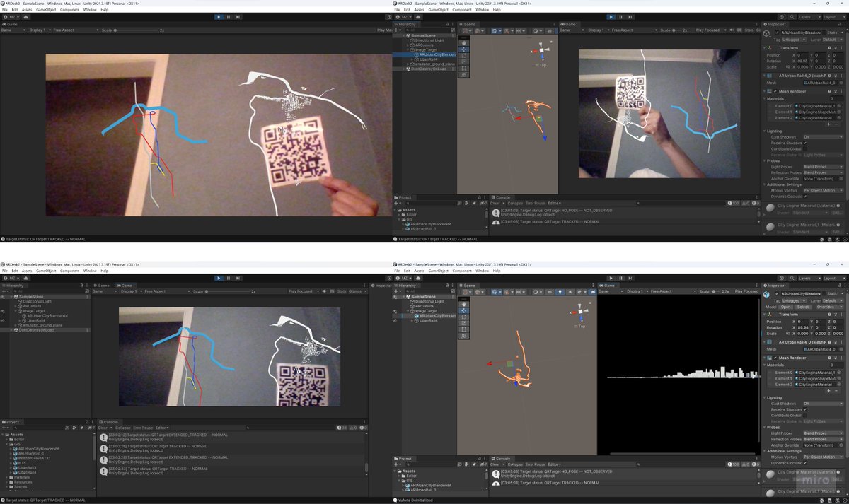Toggle Receive Shadows checkbox in window with console count 103

point(804,143)
